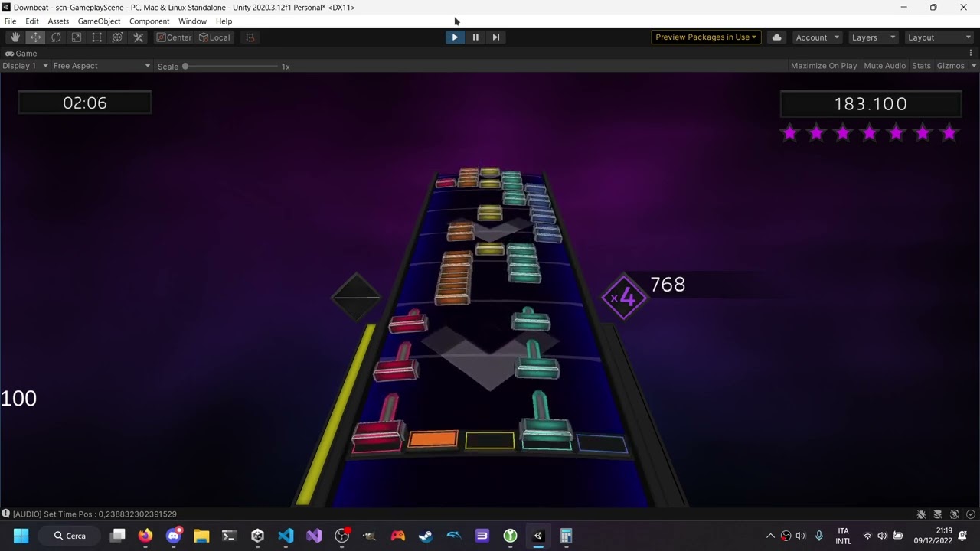980x551 pixels.
Task: Click the Scale slider handle
Action: point(185,67)
